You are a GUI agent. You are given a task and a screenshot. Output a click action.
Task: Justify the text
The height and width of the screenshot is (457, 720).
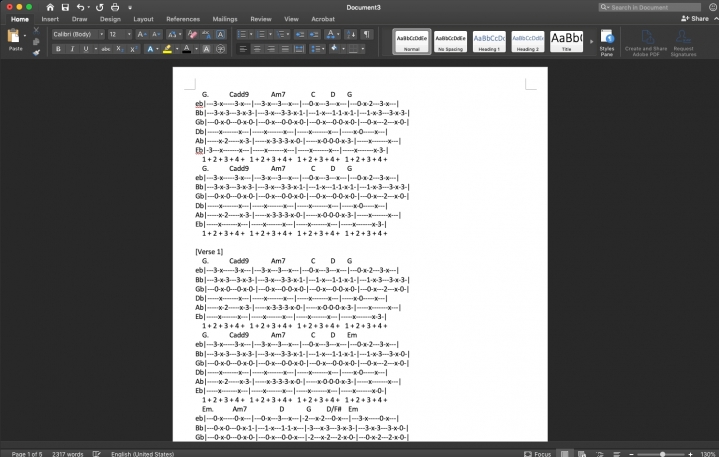click(x=285, y=49)
